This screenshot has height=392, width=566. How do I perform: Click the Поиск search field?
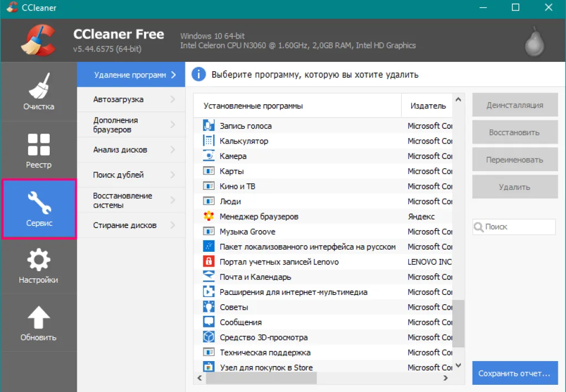514,227
